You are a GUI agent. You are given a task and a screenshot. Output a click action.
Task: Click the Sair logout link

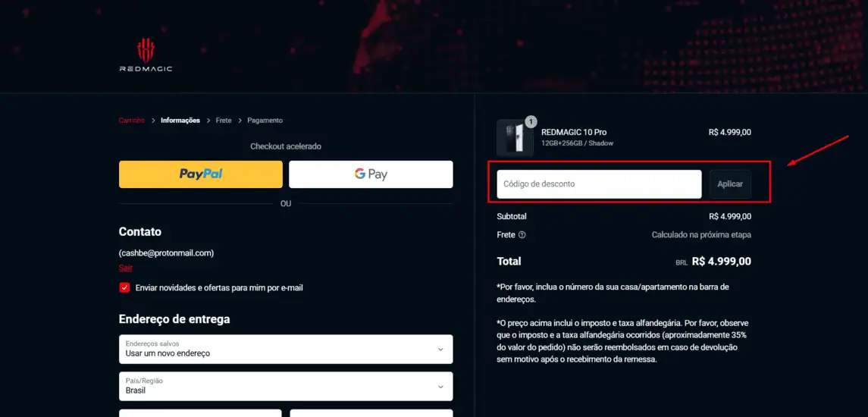coord(126,268)
